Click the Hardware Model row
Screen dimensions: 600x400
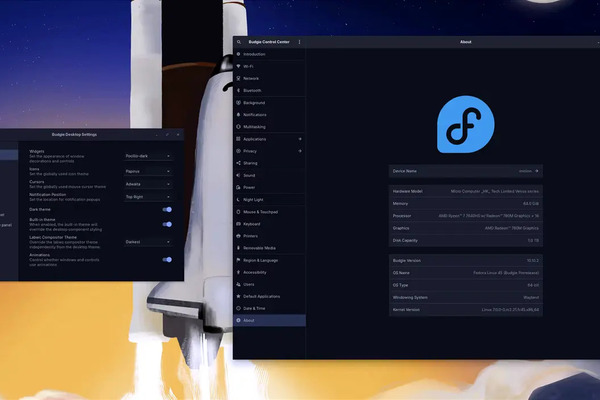click(466, 191)
